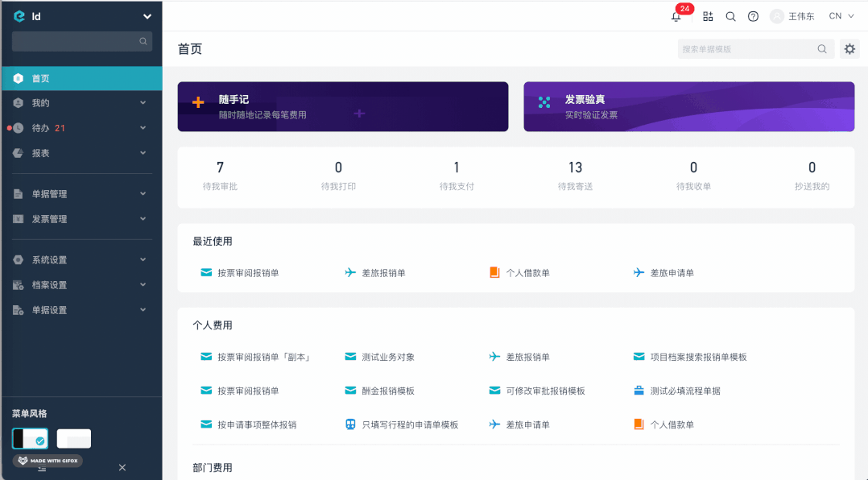Expand the 单据设置 menu chevron
This screenshot has height=480, width=868.
(x=143, y=309)
